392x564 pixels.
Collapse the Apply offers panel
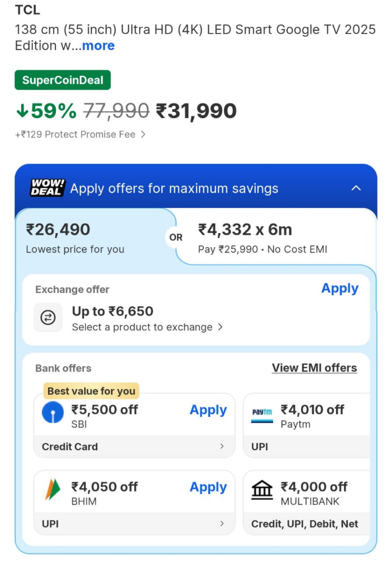(x=356, y=188)
